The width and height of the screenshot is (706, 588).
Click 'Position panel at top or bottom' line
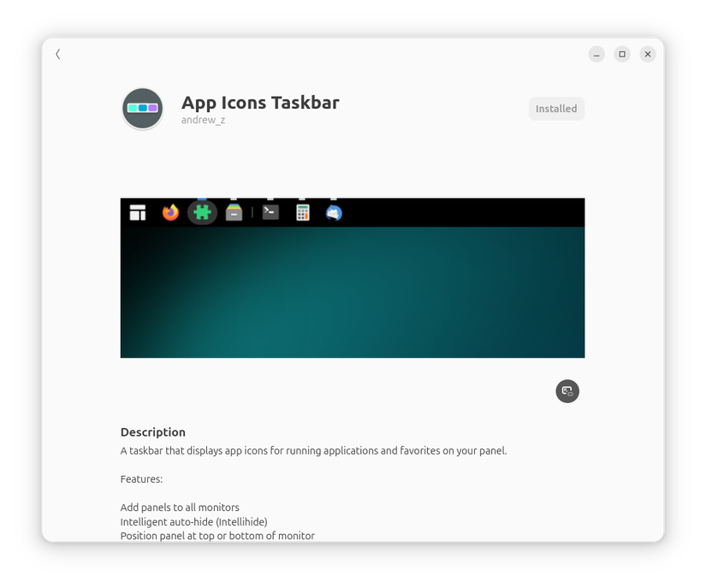pyautogui.click(x=217, y=536)
